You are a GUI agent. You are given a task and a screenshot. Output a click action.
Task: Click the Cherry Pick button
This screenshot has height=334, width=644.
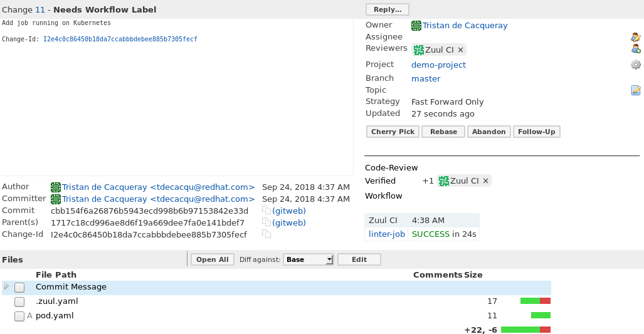393,132
